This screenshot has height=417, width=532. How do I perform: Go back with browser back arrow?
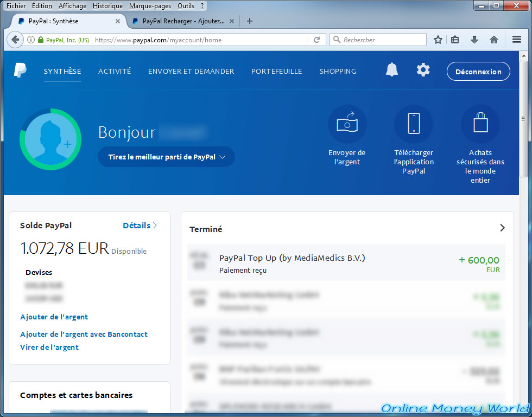coord(15,40)
